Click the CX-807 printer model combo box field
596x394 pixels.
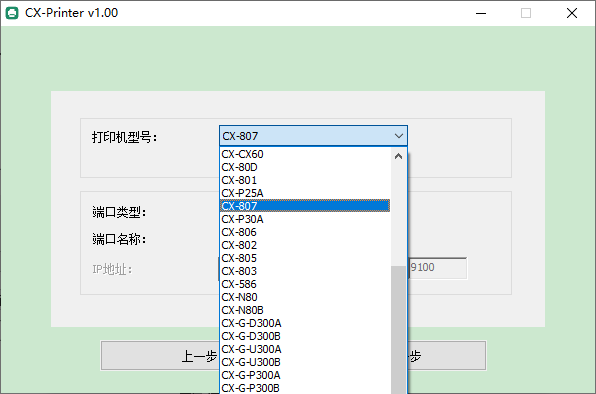pyautogui.click(x=313, y=136)
